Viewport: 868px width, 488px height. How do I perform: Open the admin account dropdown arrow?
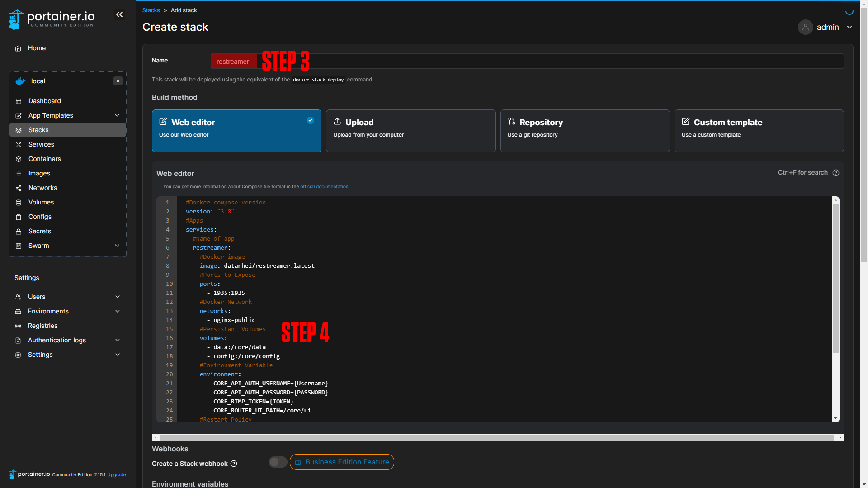tap(849, 27)
